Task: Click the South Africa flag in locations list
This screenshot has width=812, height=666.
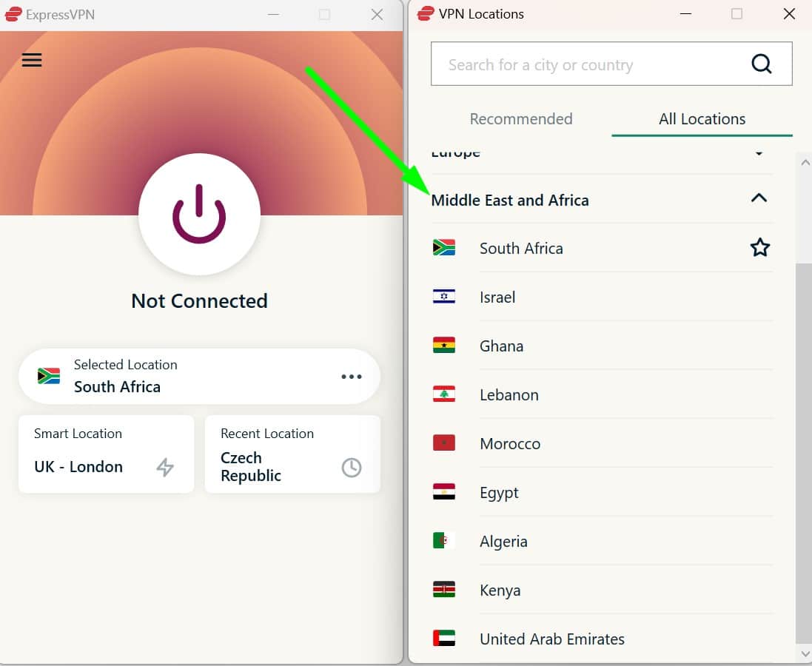Action: coord(444,248)
